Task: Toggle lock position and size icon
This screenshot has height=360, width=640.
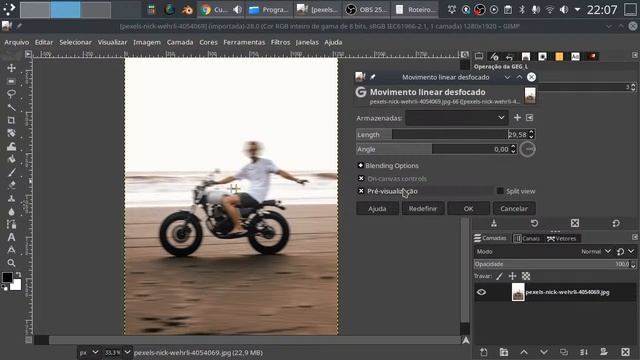Action: coord(513,276)
